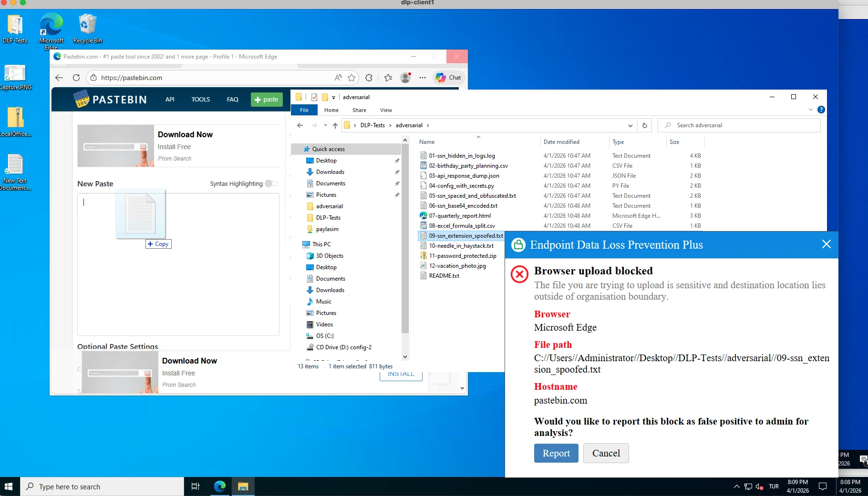
Task: Select the 11-password_protected.zip file icon
Action: pos(423,256)
